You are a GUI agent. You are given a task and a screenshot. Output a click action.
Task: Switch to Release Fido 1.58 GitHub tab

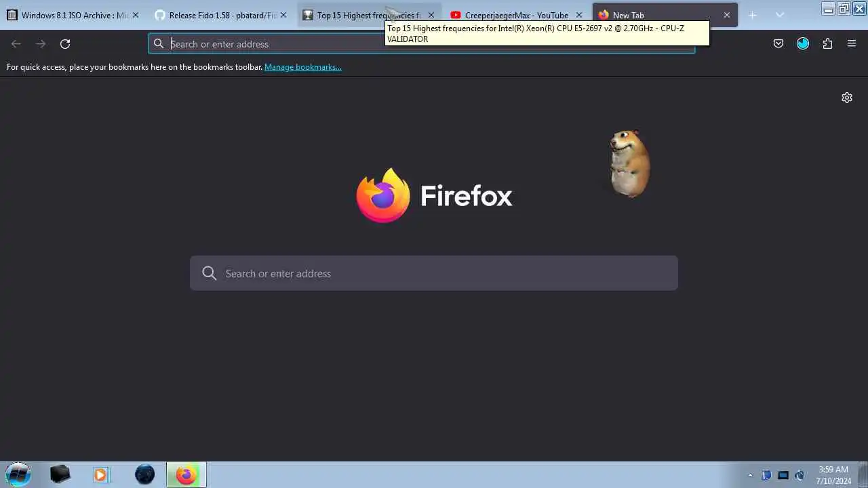coord(222,15)
